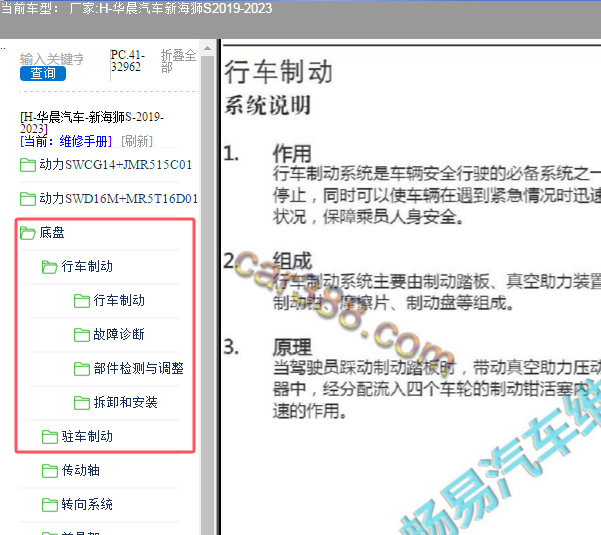The image size is (601, 535).
Task: Click the [刷新] refresh link
Action: point(137,141)
